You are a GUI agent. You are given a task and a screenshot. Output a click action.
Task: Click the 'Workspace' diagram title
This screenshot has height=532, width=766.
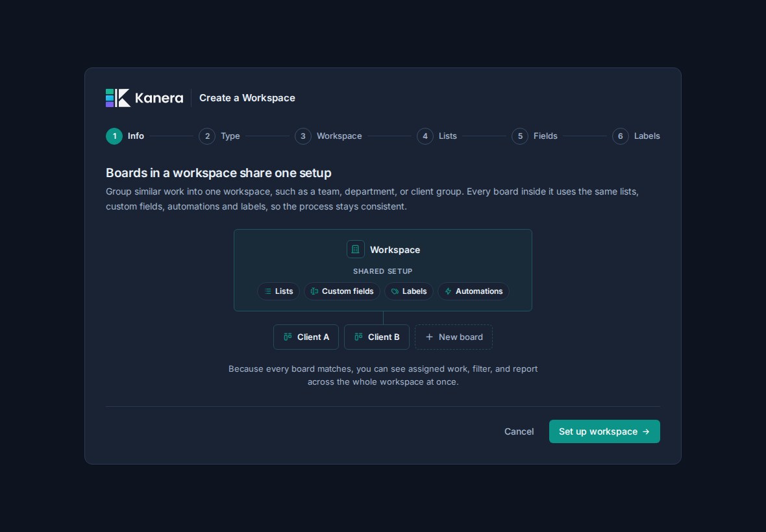point(395,250)
